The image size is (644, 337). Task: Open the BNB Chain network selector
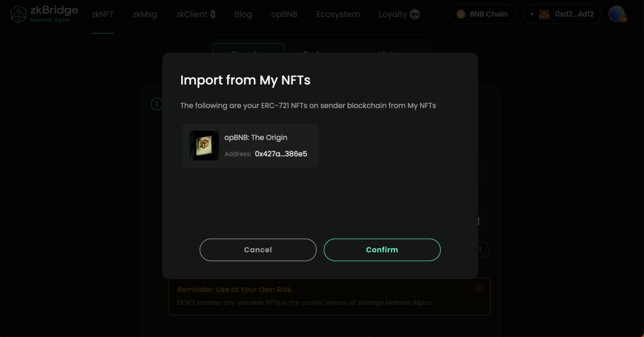point(482,14)
